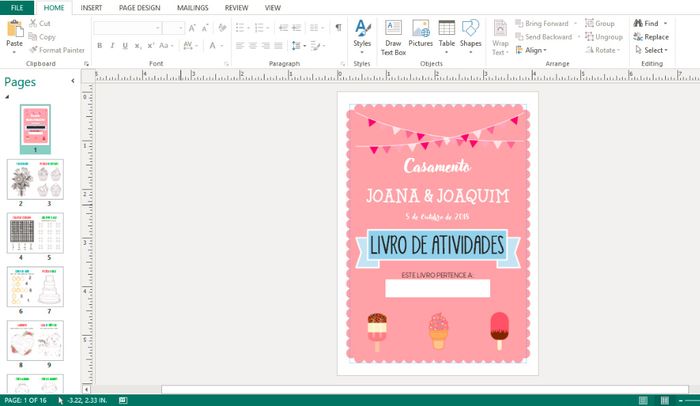Switch to the PAGE DESIGN tab
This screenshot has height=406, width=700.
click(139, 7)
